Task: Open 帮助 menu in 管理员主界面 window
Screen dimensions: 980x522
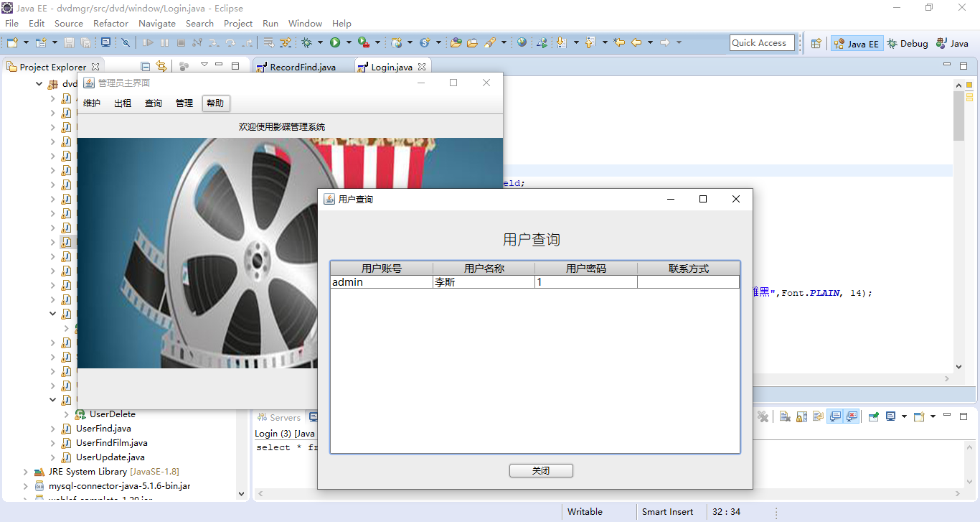Action: pyautogui.click(x=215, y=103)
